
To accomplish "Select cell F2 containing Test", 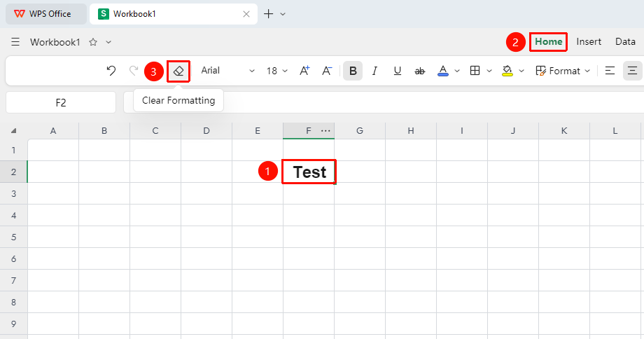I will [x=309, y=172].
